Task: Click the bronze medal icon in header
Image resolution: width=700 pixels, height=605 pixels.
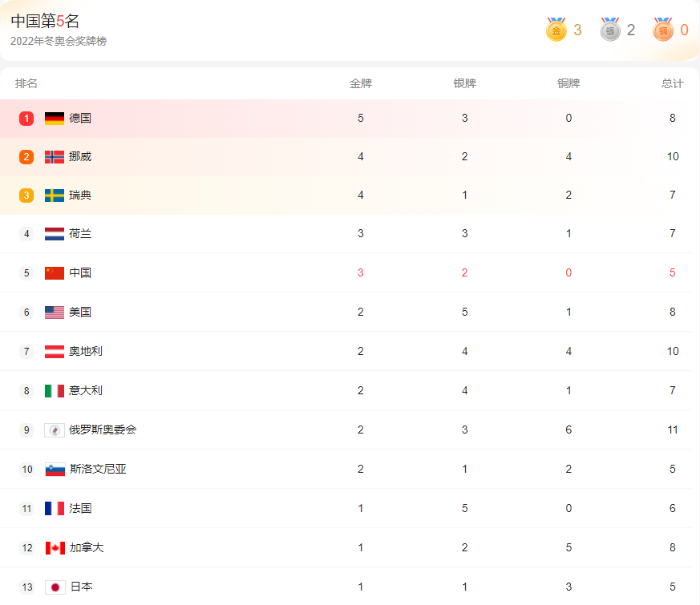Action: tap(663, 30)
